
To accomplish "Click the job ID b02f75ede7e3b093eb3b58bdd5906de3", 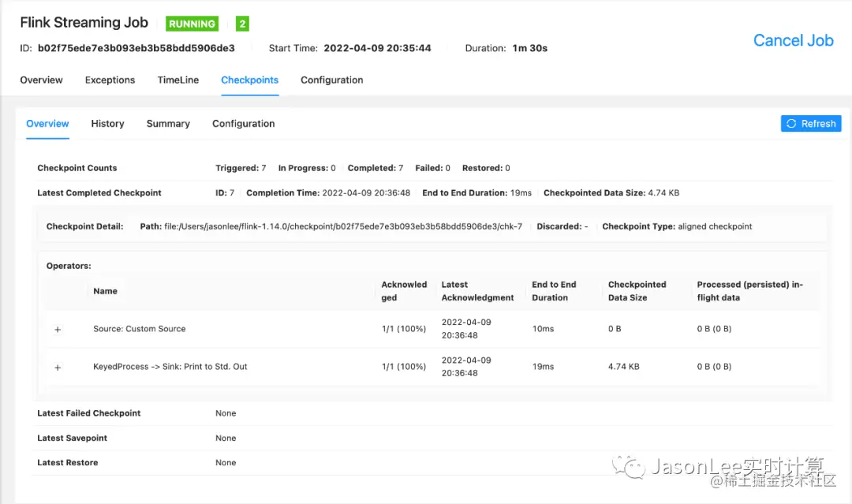I will click(x=136, y=48).
